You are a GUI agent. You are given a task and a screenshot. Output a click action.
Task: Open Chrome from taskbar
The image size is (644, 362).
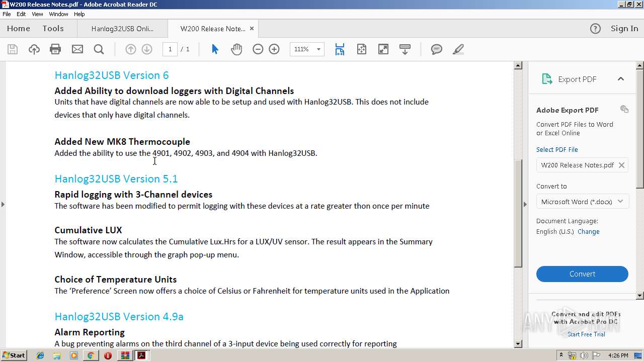tap(91, 355)
